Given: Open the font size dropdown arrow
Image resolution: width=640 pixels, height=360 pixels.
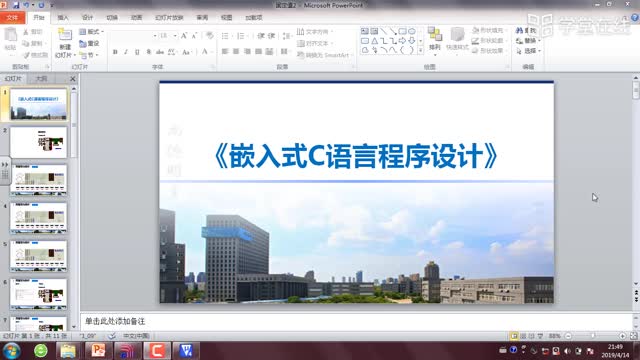Looking at the screenshot, I should [x=175, y=36].
